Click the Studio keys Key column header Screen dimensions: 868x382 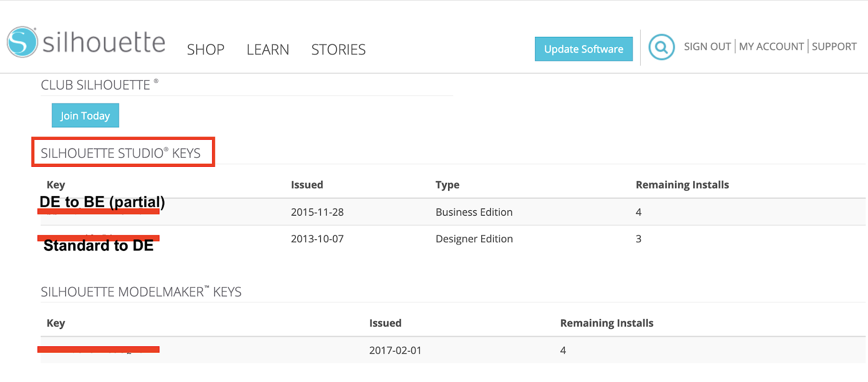tap(56, 185)
